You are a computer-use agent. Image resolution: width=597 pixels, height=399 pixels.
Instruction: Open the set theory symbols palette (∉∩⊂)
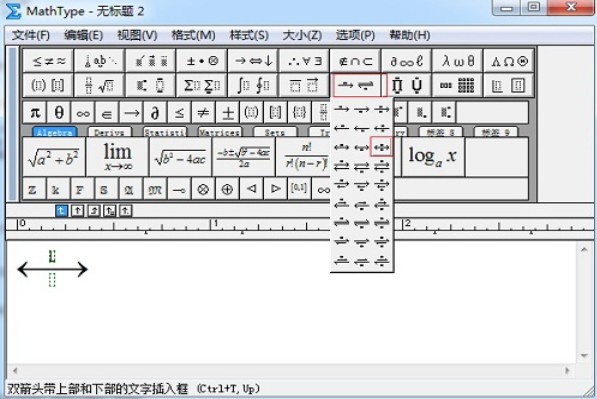click(x=355, y=61)
